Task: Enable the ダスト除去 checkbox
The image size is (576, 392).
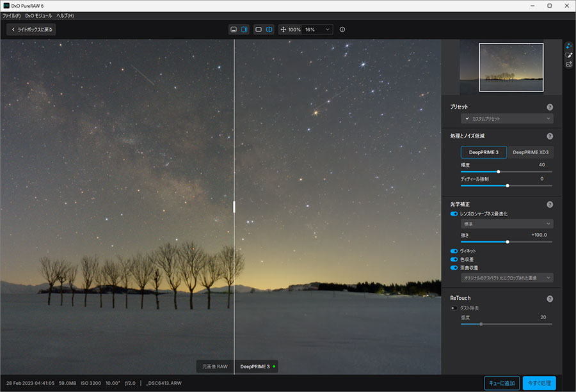Action: click(x=452, y=308)
